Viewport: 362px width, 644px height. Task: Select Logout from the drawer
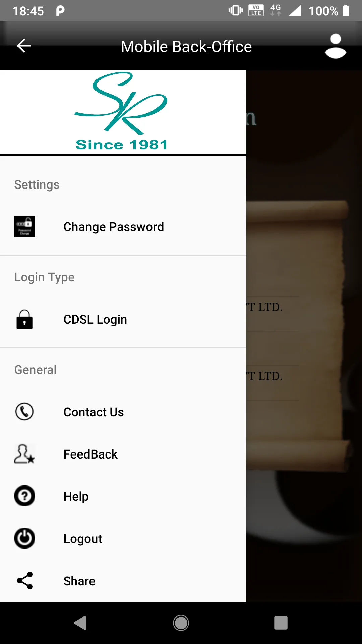pyautogui.click(x=83, y=539)
